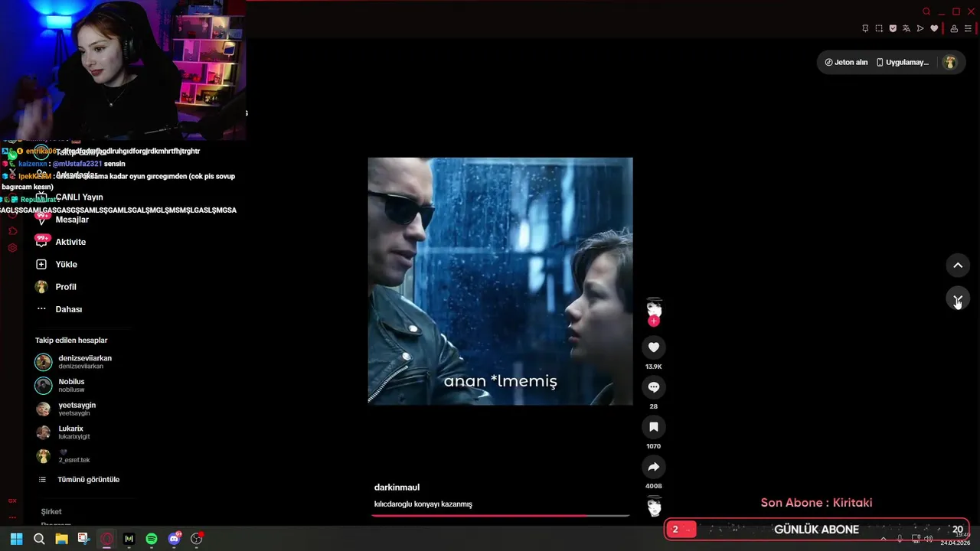Expand Tümünü görüntüle to see all accounts
Screen dimensions: 980x551
pos(79,480)
